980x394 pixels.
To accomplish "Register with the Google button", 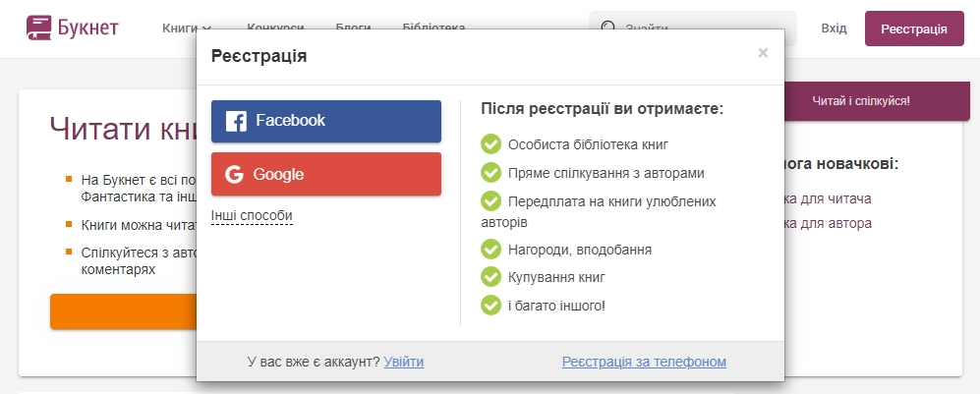I will click(326, 174).
